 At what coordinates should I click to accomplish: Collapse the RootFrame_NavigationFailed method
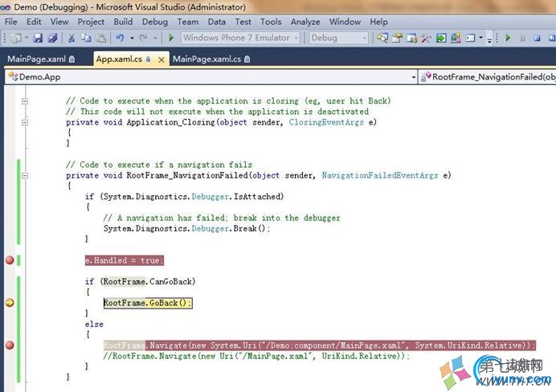[x=25, y=175]
